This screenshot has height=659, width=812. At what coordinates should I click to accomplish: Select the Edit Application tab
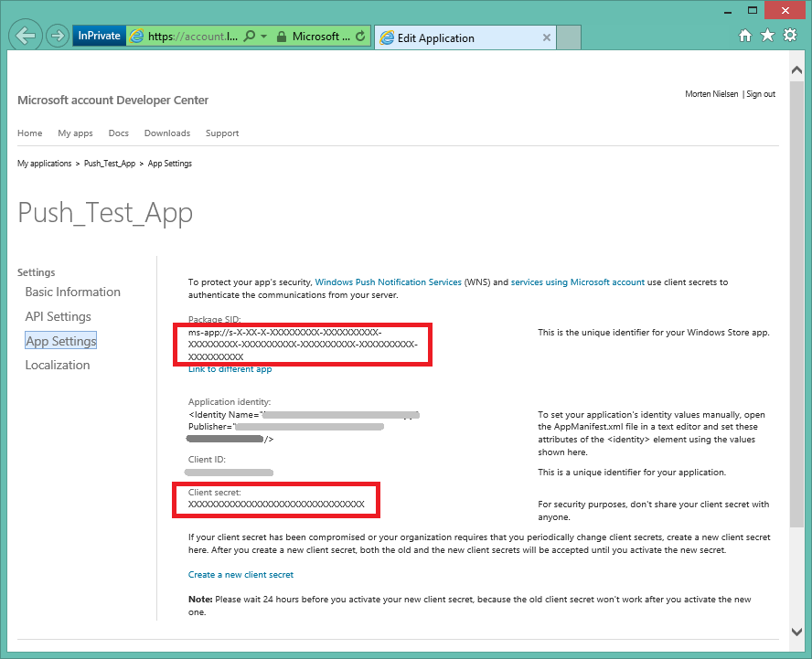[x=465, y=37]
